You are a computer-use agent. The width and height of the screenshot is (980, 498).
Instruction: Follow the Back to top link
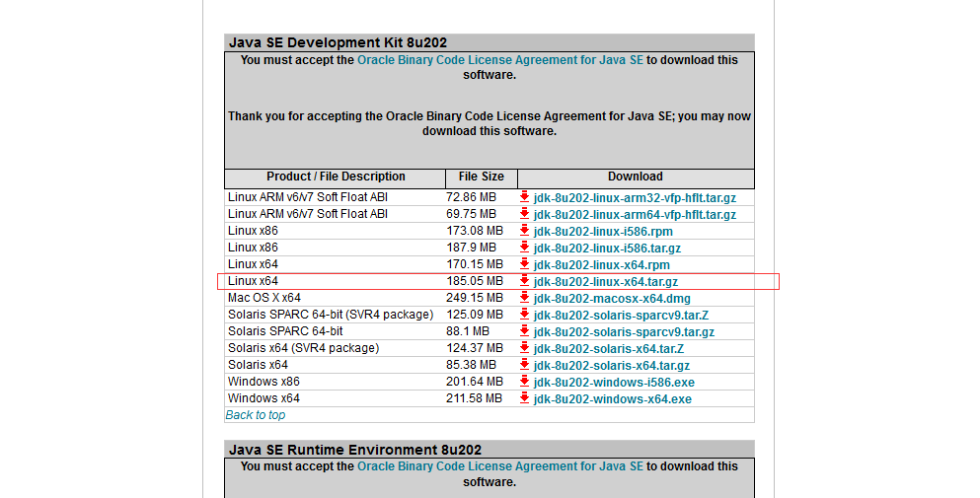coord(255,415)
